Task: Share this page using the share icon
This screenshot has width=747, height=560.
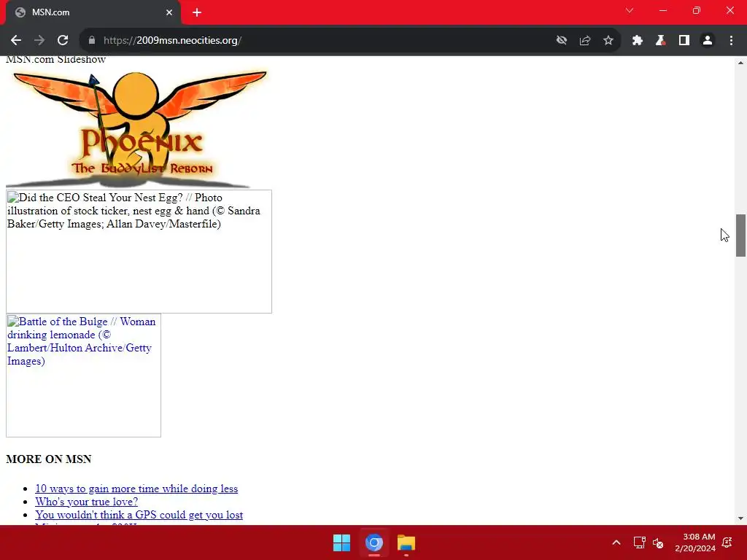Action: coord(585,41)
